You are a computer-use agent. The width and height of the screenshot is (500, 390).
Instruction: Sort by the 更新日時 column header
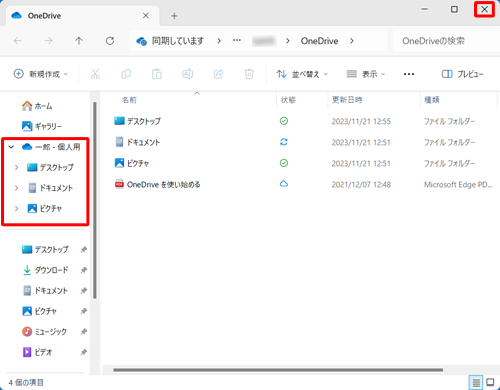347,100
